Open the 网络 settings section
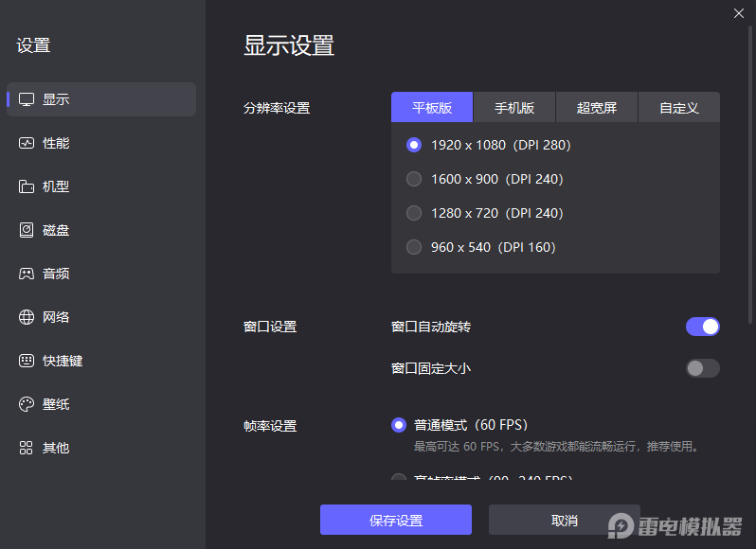 point(101,317)
